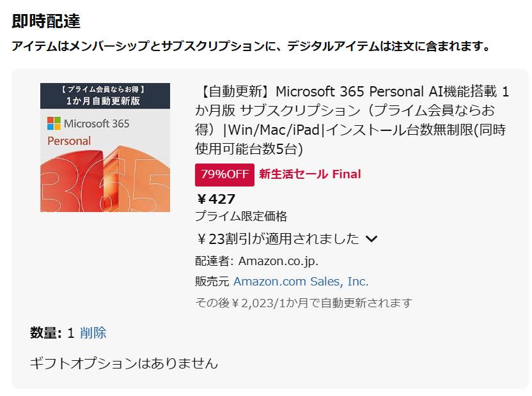Click the 数量: 1 quantity label
This screenshot has width=532, height=396.
point(52,333)
